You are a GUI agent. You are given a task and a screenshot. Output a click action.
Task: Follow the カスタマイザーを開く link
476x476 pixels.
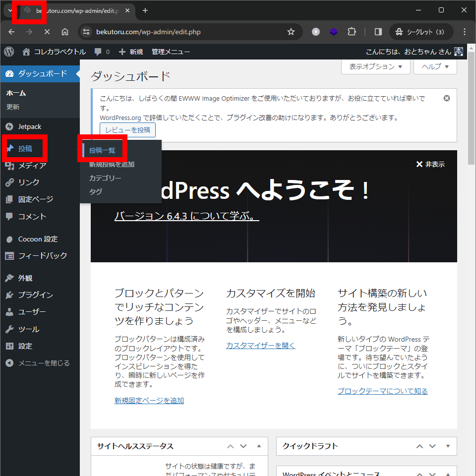pos(260,346)
